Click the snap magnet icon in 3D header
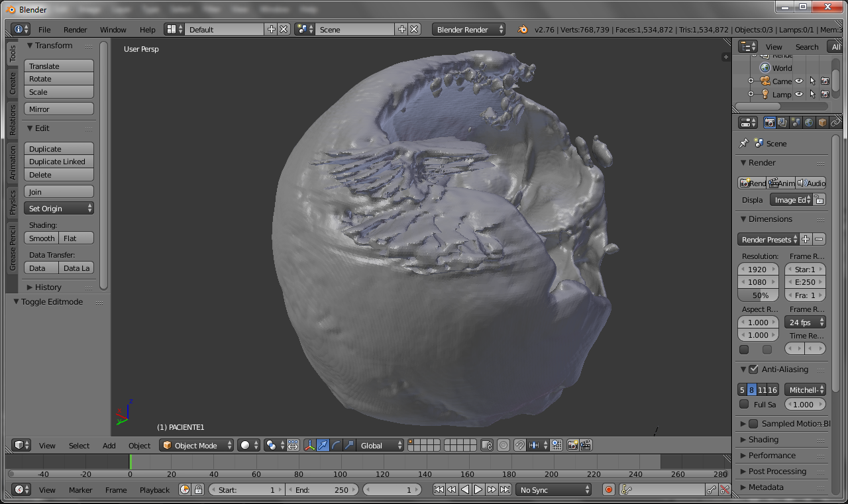848x504 pixels. point(521,446)
